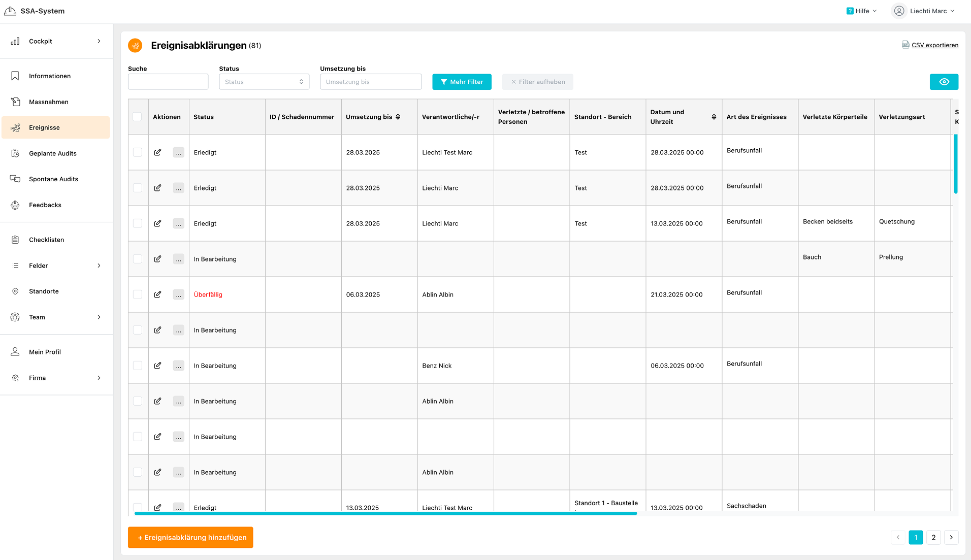Click the CSV export icon
Screen dimensions: 971x560
coord(905,45)
